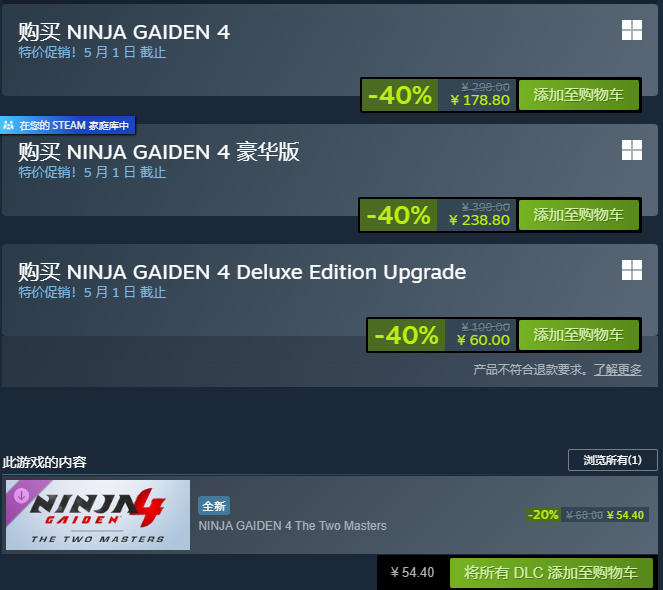Click purple download icon on DLC thumbnail
The image size is (663, 590).
22,495
